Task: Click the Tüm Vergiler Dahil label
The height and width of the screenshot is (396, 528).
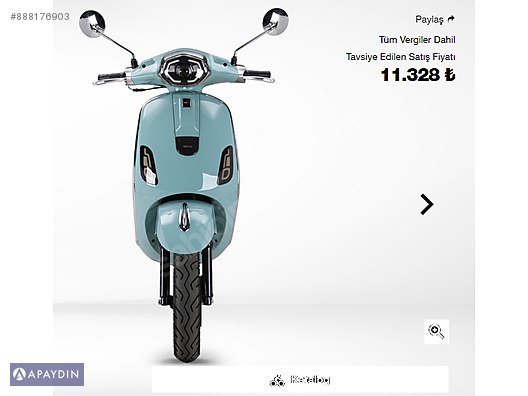Action: point(417,40)
